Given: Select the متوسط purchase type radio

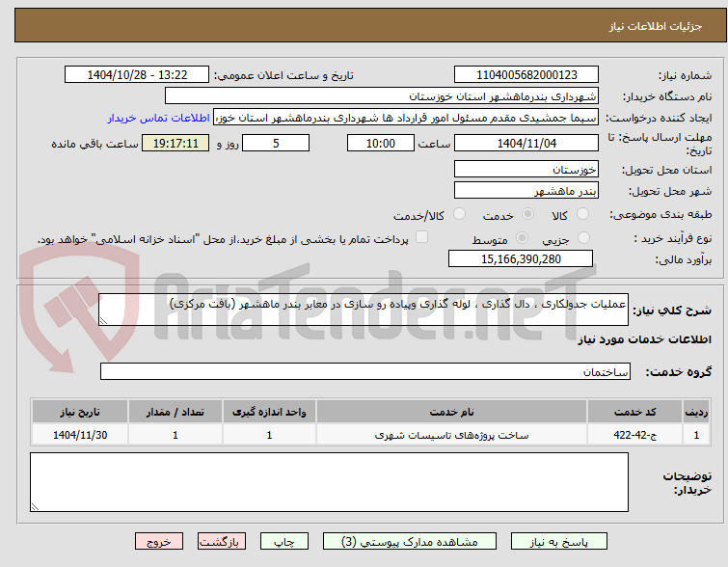Looking at the screenshot, I should pyautogui.click(x=523, y=238).
